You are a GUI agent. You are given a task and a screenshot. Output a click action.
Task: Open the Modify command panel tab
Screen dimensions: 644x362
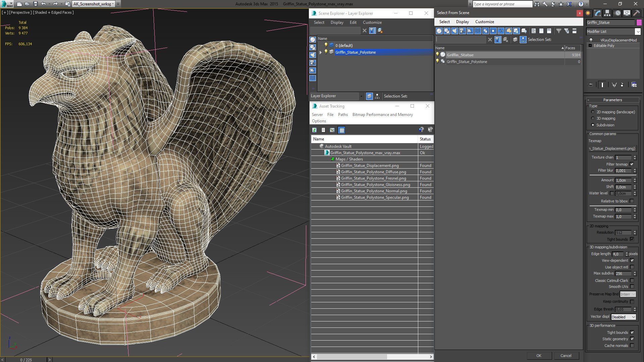(598, 13)
